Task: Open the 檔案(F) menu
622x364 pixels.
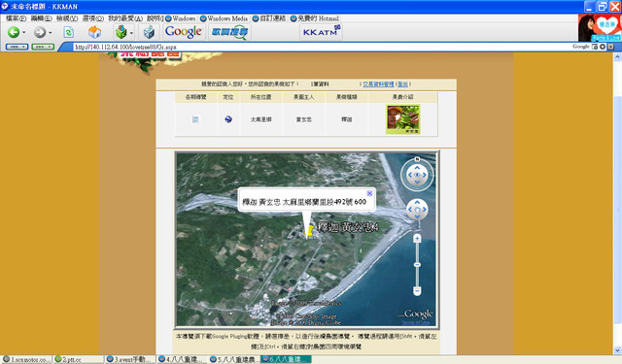Action: click(x=16, y=18)
